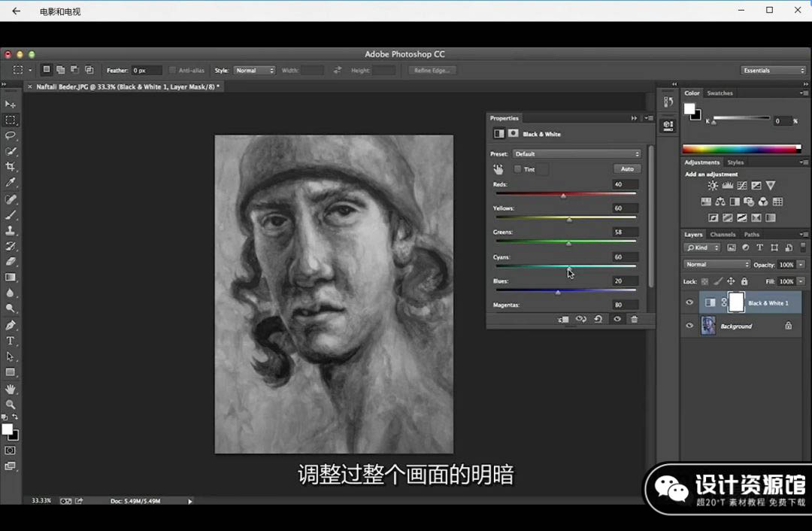Screen dimensions: 812x531
Task: Open the Preset dropdown
Action: [577, 154]
